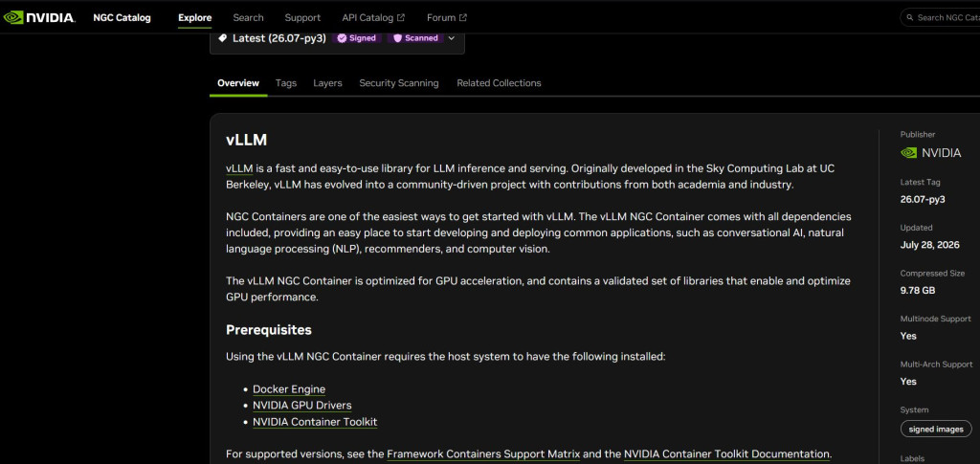Switch to the Layers tab

[327, 83]
